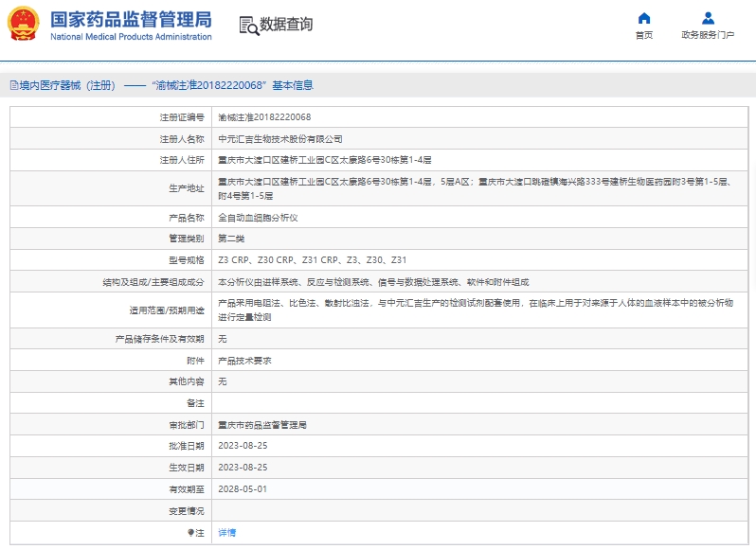Click product name 全自动血细胞分析仪
Image resolution: width=756 pixels, height=549 pixels.
click(x=258, y=218)
